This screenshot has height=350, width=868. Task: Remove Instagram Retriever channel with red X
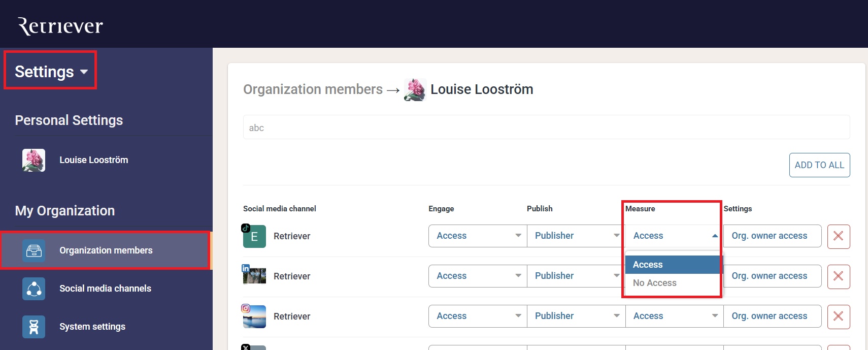pyautogui.click(x=839, y=316)
